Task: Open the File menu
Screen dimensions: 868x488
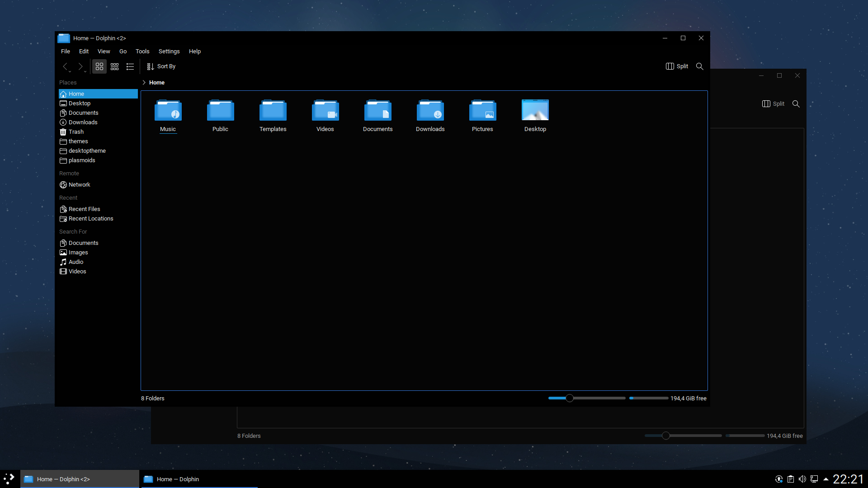Action: coord(66,52)
